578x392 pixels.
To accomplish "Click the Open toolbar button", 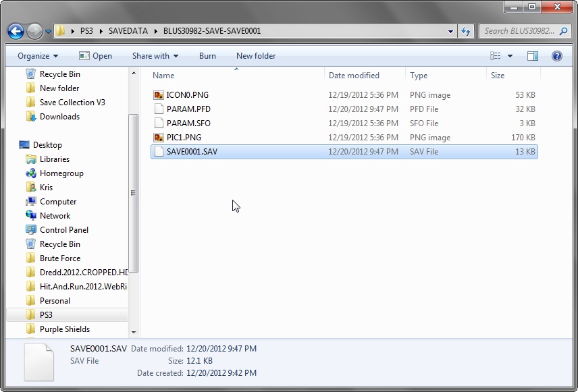I will [95, 56].
